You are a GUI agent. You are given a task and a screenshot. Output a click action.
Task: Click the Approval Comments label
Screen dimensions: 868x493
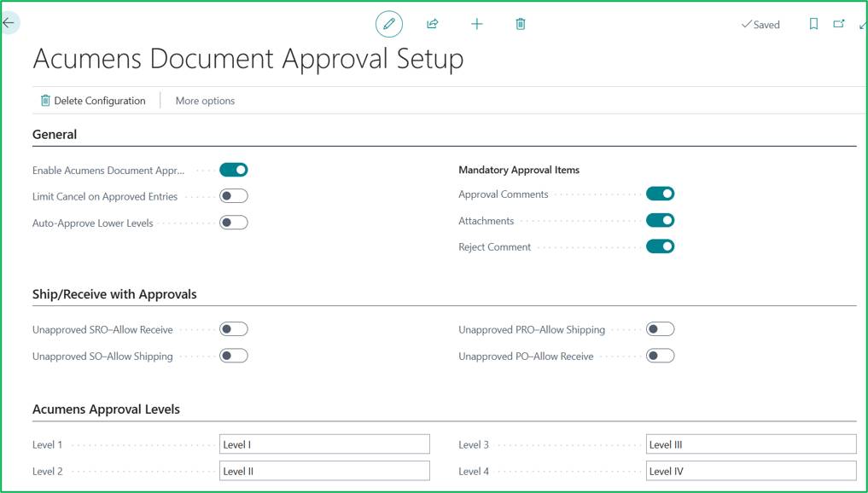(x=504, y=194)
